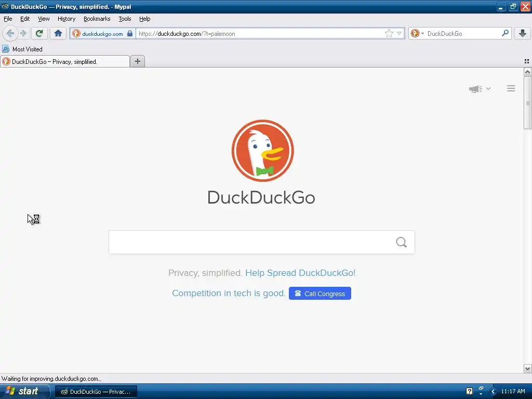
Task: Open a new tab with the plus button
Action: pyautogui.click(x=137, y=61)
